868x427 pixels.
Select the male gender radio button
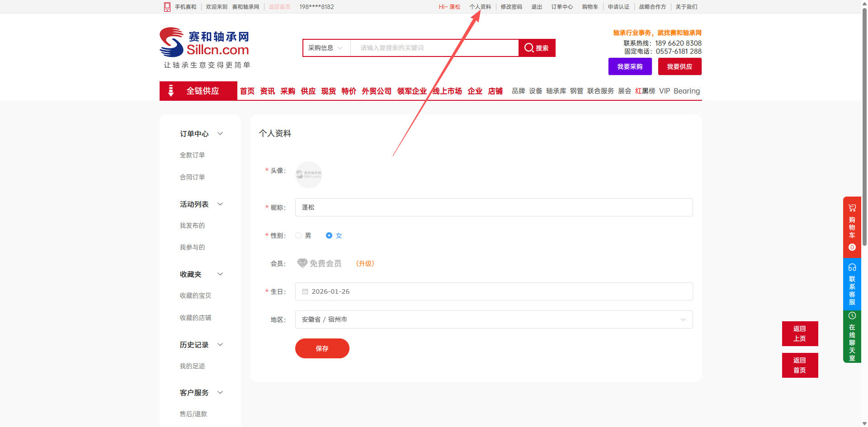tap(298, 235)
